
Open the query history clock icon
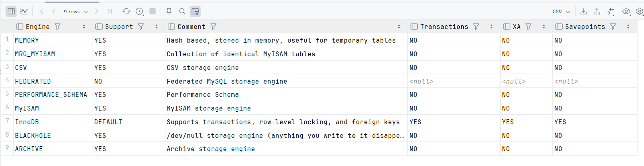[x=140, y=11]
